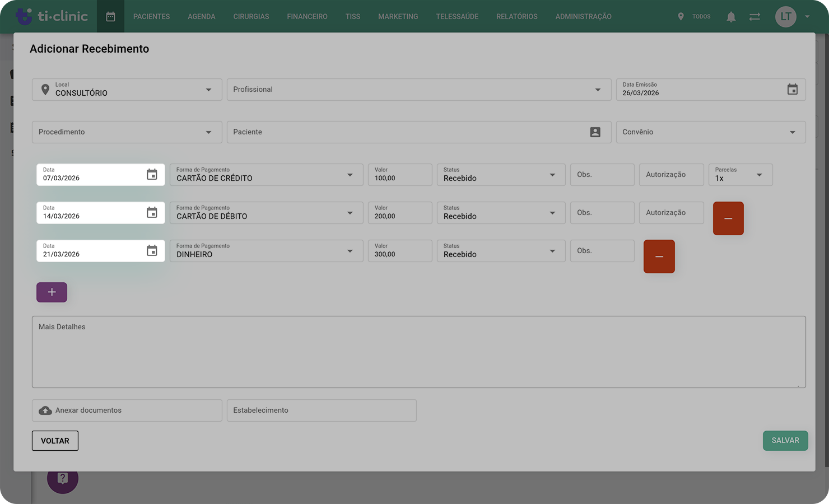The width and height of the screenshot is (829, 504).
Task: Open DINHEIRO payment method dropdown
Action: point(267,251)
